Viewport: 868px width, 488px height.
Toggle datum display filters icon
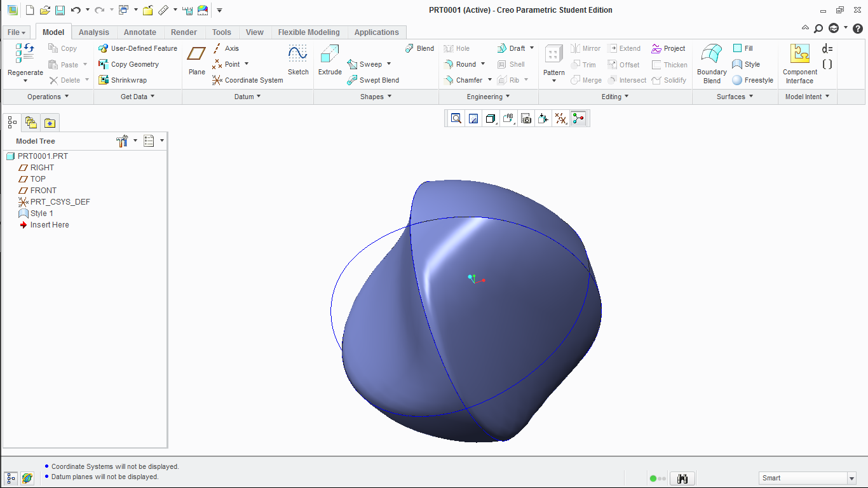[560, 118]
